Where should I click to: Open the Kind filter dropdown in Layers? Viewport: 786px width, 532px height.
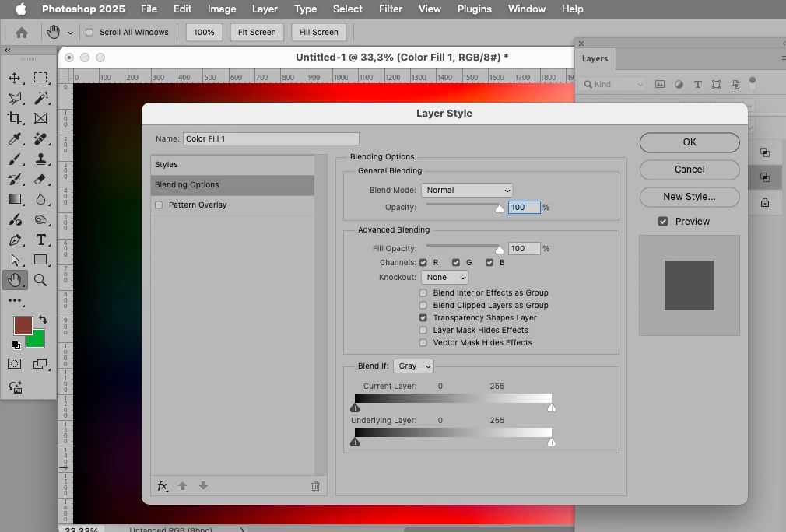(613, 84)
